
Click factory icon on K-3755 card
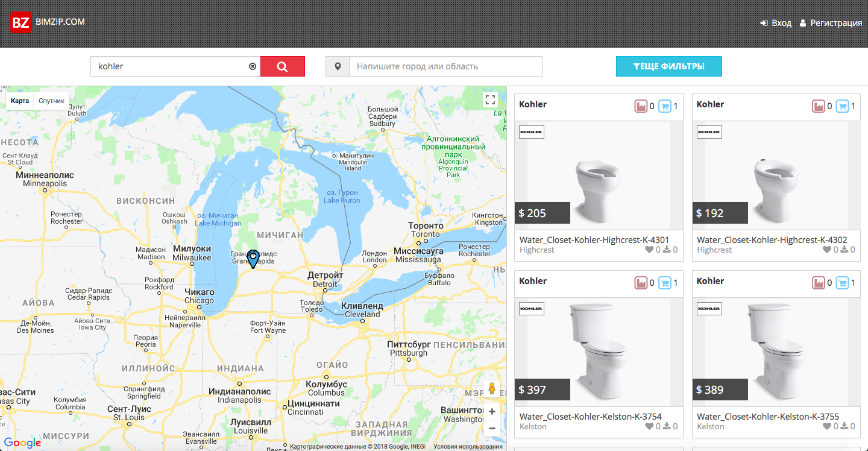point(819,283)
